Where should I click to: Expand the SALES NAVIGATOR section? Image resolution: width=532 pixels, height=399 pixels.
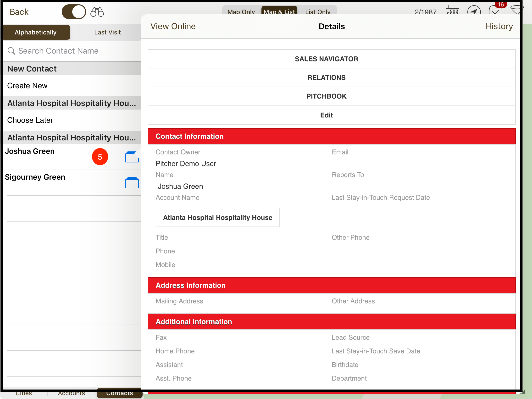point(326,59)
